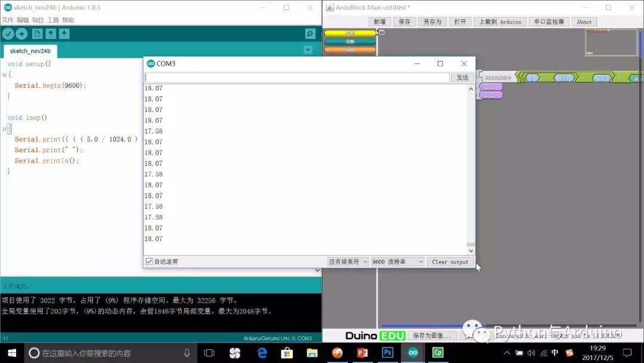Open the 帮助 menu in Arduino IDE
Image resolution: width=644 pixels, height=363 pixels.
[x=68, y=20]
